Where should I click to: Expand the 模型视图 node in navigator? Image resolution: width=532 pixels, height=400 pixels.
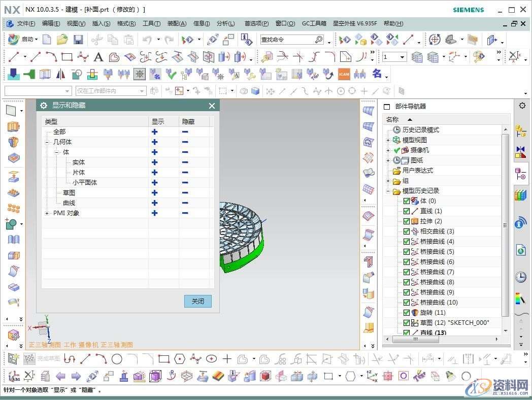coord(388,140)
